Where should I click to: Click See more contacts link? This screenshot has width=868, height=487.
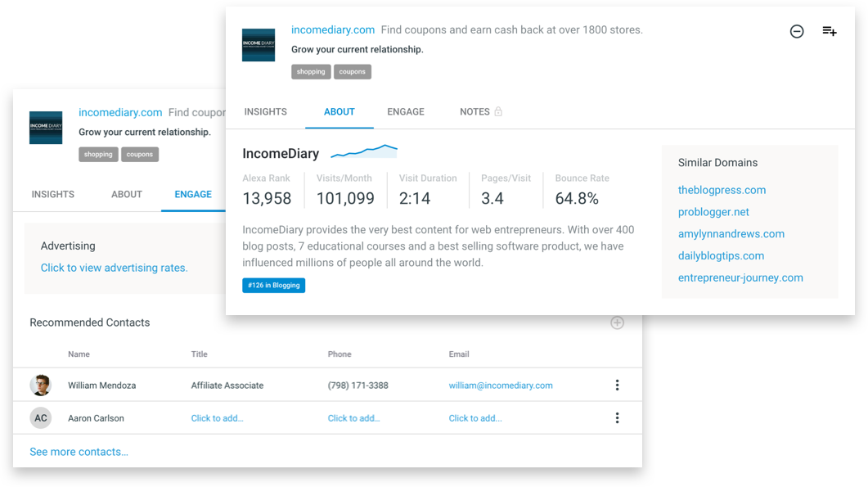pos(79,452)
